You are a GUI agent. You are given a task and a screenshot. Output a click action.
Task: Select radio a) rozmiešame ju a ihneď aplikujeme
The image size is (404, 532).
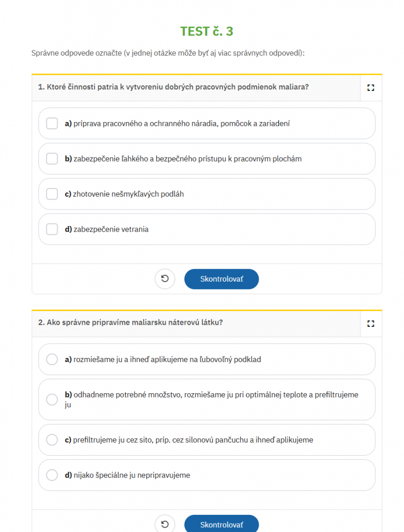(52, 360)
